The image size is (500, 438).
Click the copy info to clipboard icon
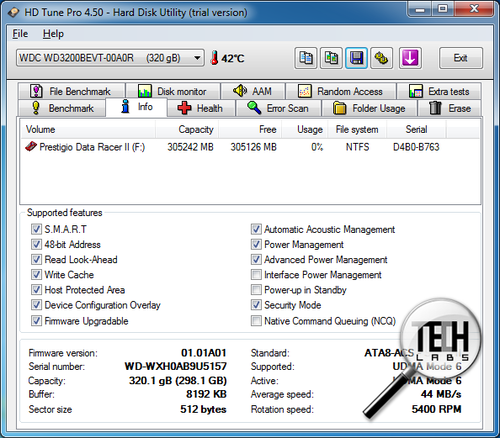click(x=306, y=58)
